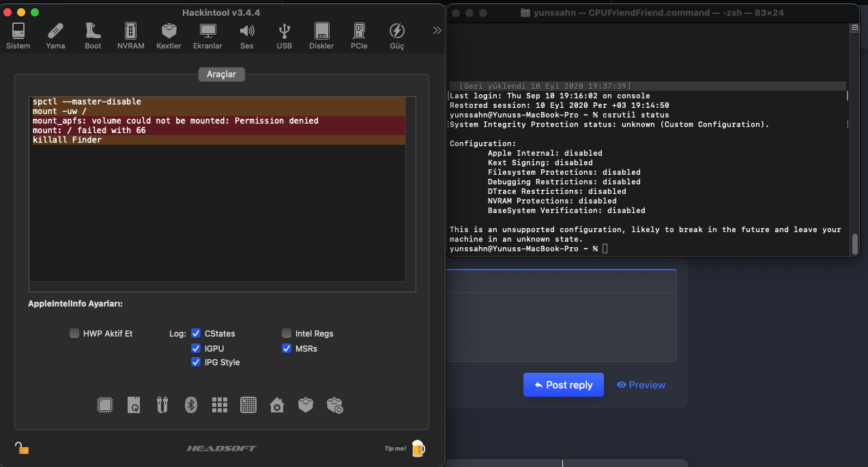Click the 'Kext Signing: disabled' line

pos(540,163)
